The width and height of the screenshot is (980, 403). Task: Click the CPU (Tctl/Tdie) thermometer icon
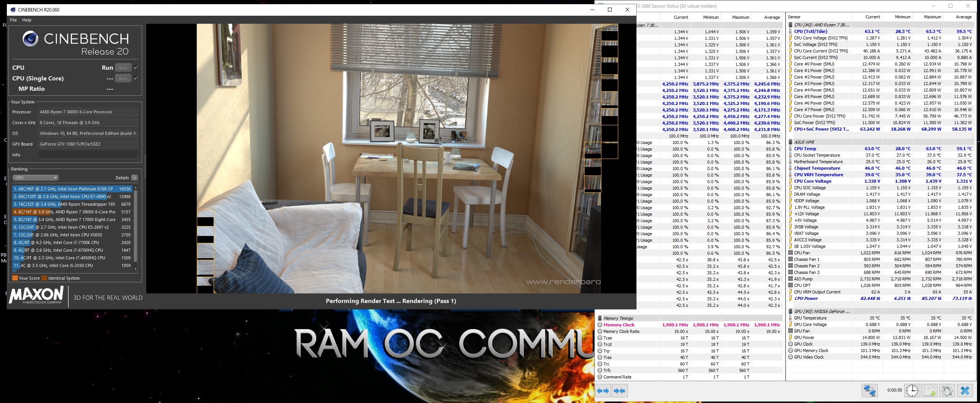(791, 31)
